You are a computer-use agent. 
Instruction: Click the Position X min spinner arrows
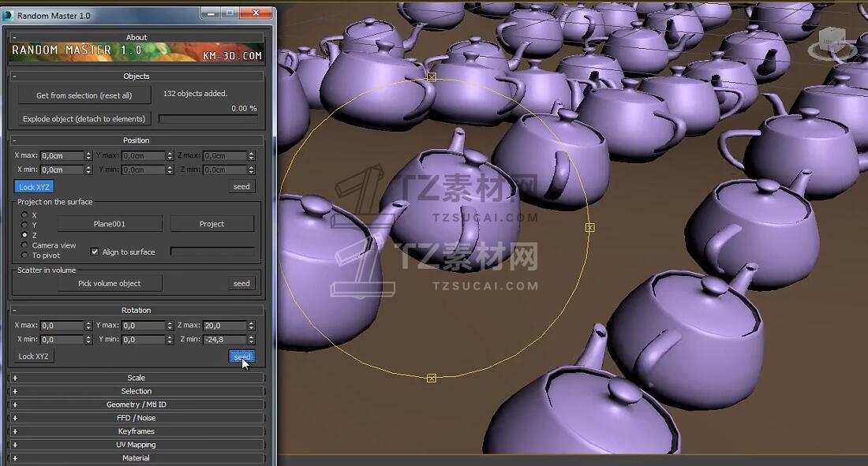pos(88,170)
